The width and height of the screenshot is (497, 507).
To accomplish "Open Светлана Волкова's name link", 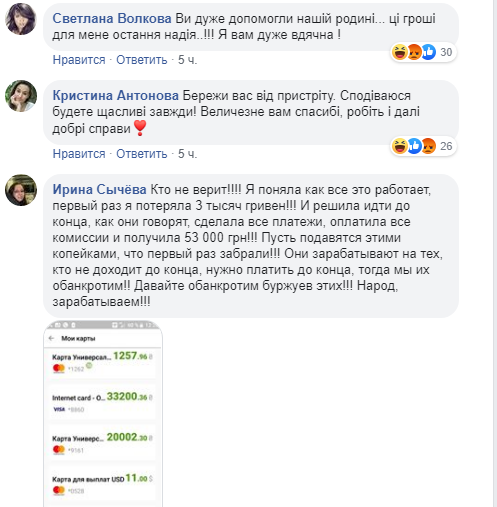I will tap(112, 19).
